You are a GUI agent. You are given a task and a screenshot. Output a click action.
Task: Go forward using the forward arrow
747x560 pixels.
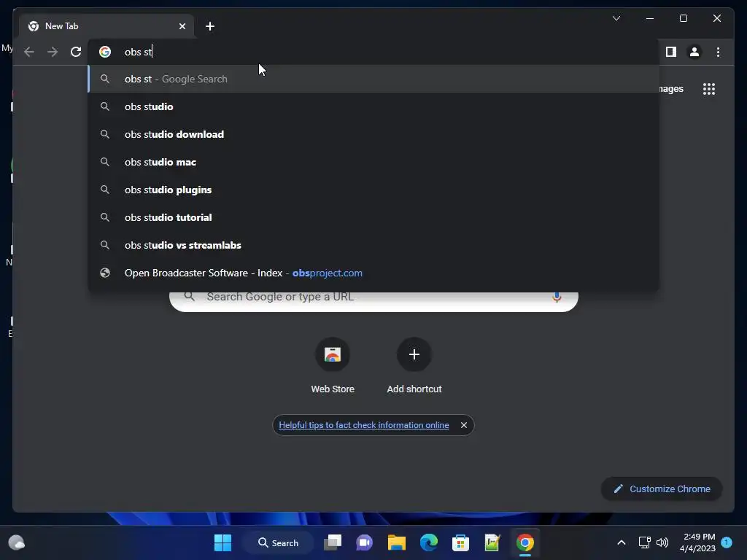pyautogui.click(x=53, y=52)
